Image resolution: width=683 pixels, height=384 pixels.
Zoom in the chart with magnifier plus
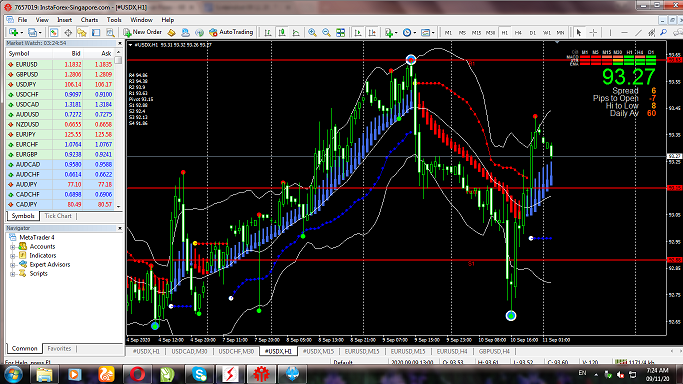click(x=312, y=33)
